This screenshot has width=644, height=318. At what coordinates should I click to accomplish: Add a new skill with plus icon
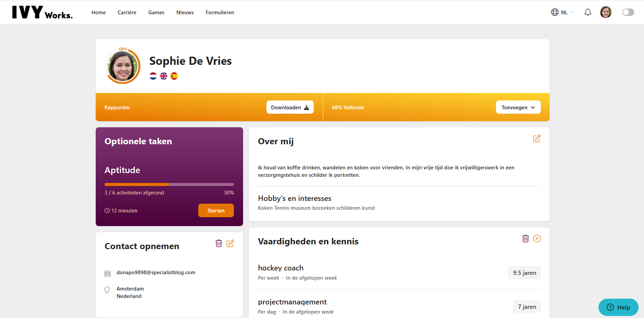point(537,239)
